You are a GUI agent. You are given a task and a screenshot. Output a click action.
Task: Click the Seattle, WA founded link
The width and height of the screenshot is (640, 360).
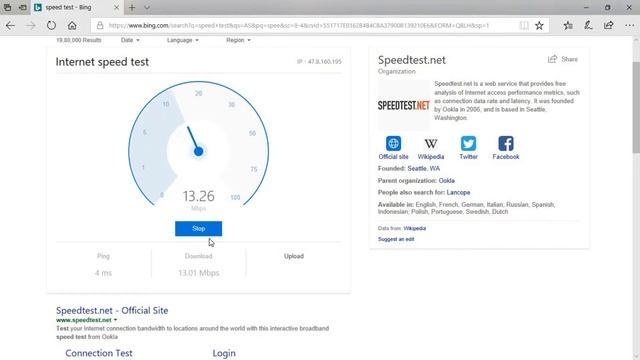(424, 168)
